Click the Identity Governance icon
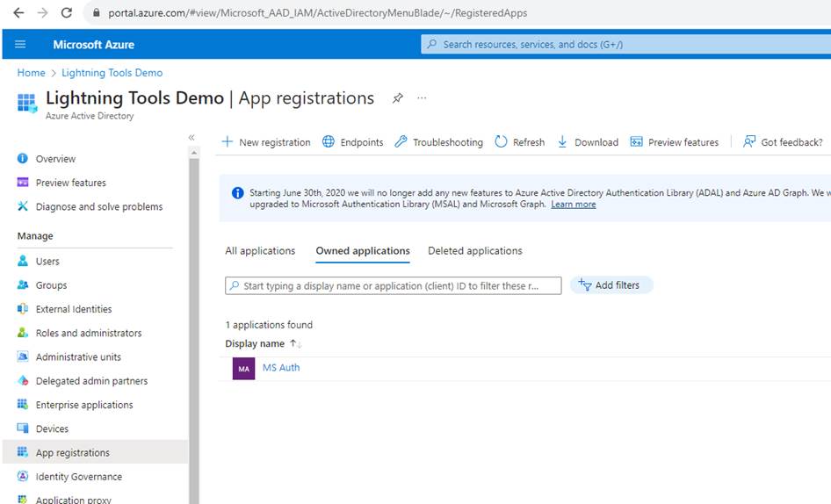This screenshot has width=831, height=504. click(x=22, y=476)
